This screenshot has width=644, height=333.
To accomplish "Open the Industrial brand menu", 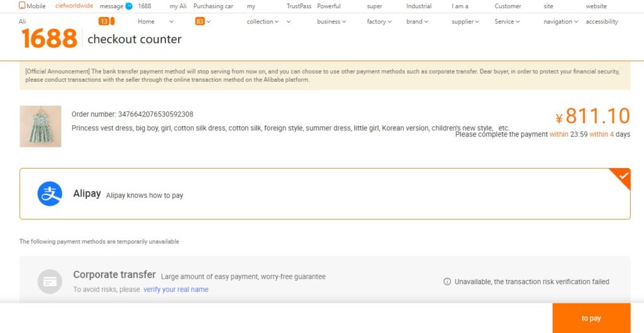I will (418, 21).
